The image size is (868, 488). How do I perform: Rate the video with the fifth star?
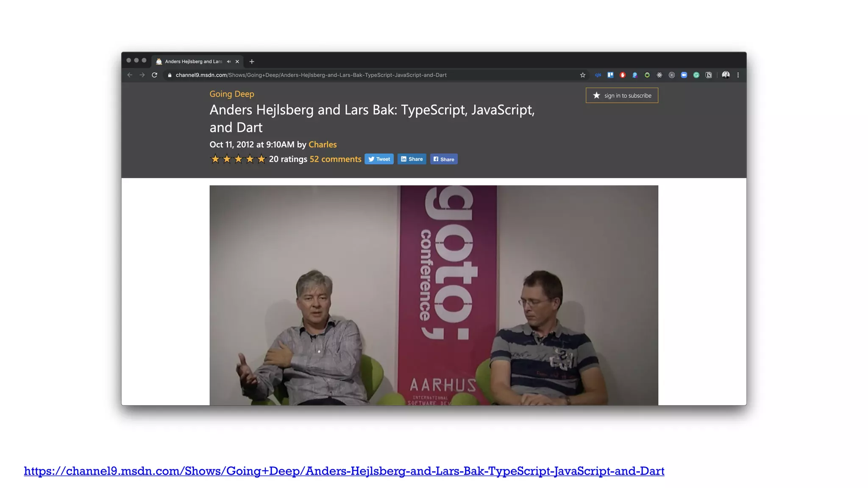262,159
